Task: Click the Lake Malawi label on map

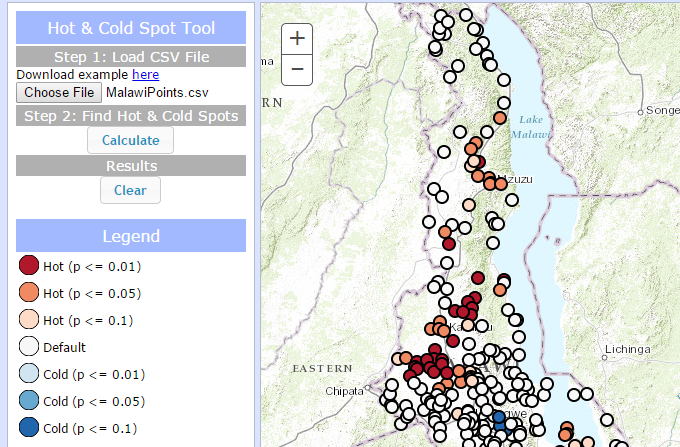Action: (x=530, y=126)
